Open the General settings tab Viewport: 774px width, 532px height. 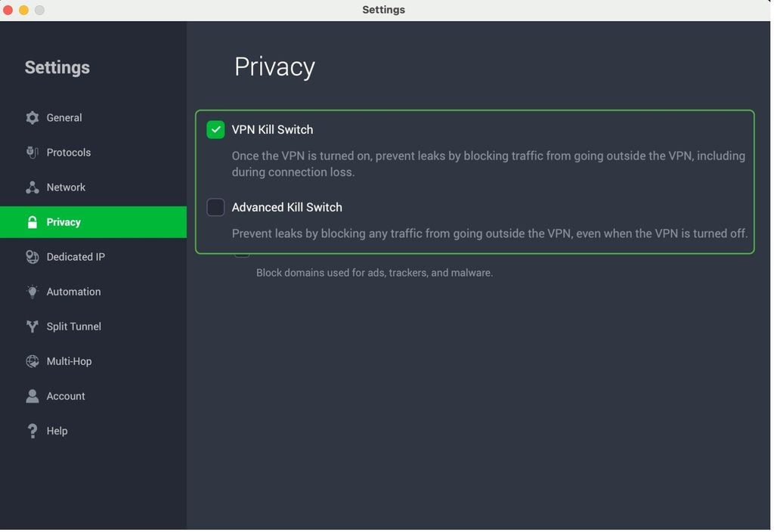click(x=93, y=118)
